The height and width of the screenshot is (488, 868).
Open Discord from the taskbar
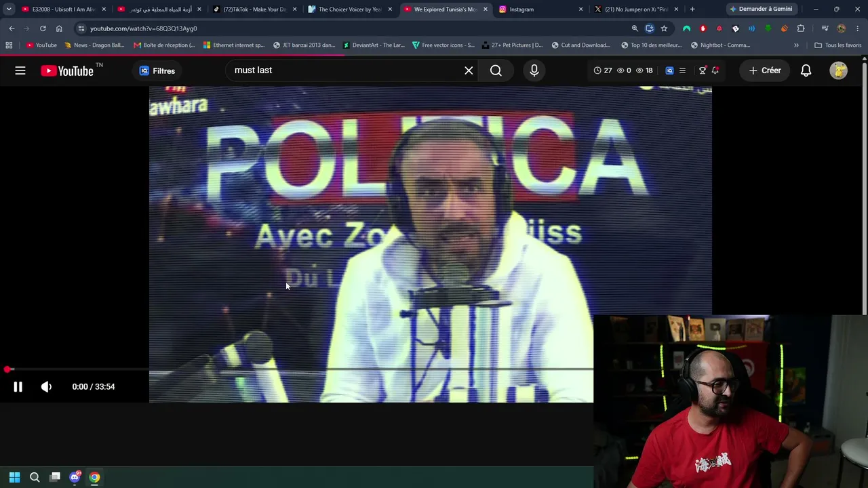pyautogui.click(x=75, y=477)
